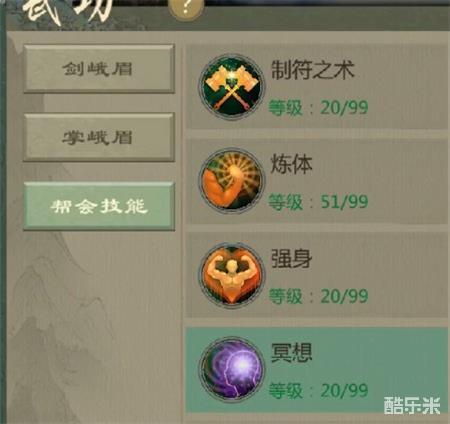The width and height of the screenshot is (450, 424).
Task: Switch to the 剑峨眉 tab
Action: pos(99,68)
